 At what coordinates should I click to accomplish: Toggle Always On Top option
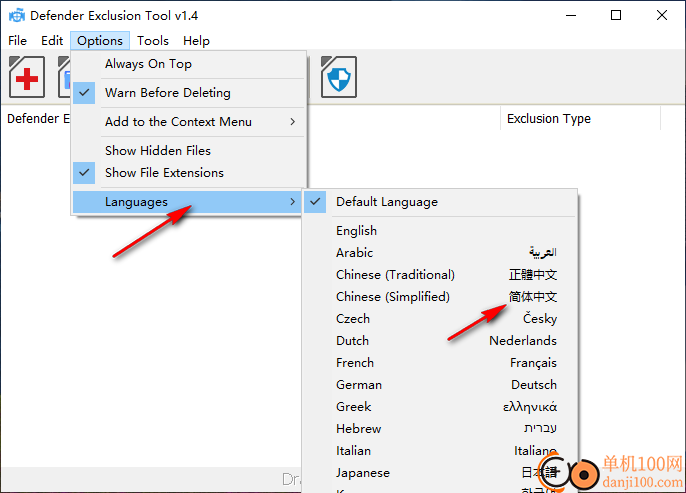pyautogui.click(x=189, y=64)
